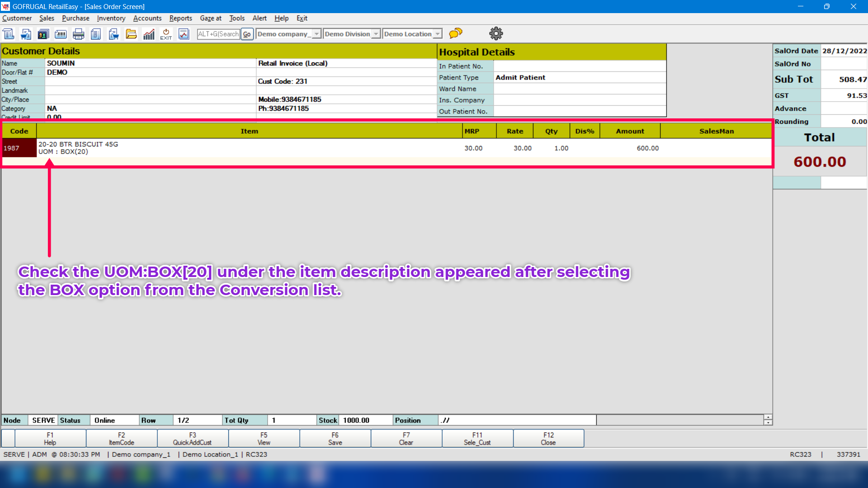Click the bar chart growth icon
The height and width of the screenshot is (488, 868).
[149, 34]
